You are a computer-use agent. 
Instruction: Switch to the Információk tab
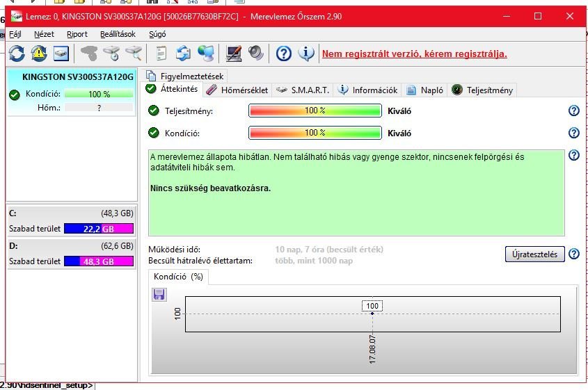coord(367,90)
